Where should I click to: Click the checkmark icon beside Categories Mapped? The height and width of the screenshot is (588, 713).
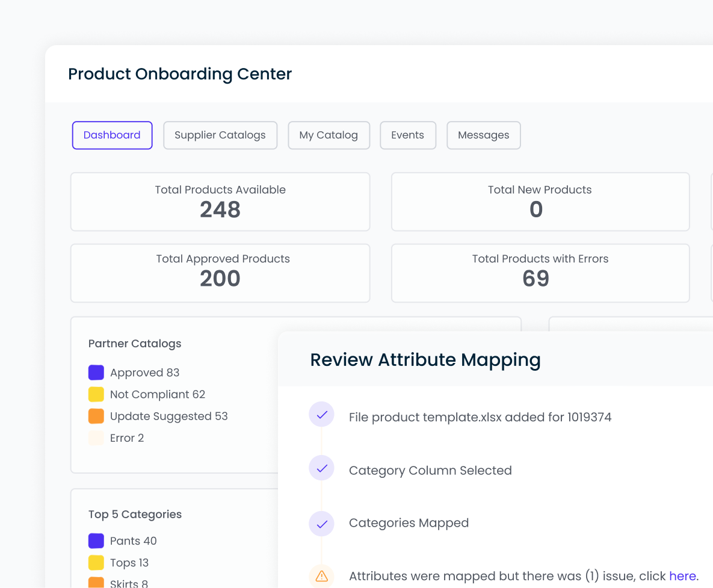321,524
